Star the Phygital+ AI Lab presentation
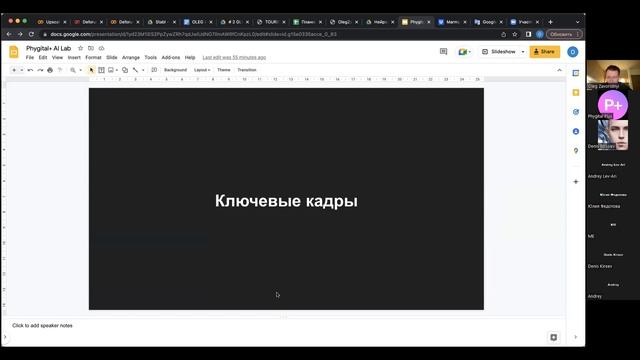This screenshot has height=360, width=640. point(80,48)
